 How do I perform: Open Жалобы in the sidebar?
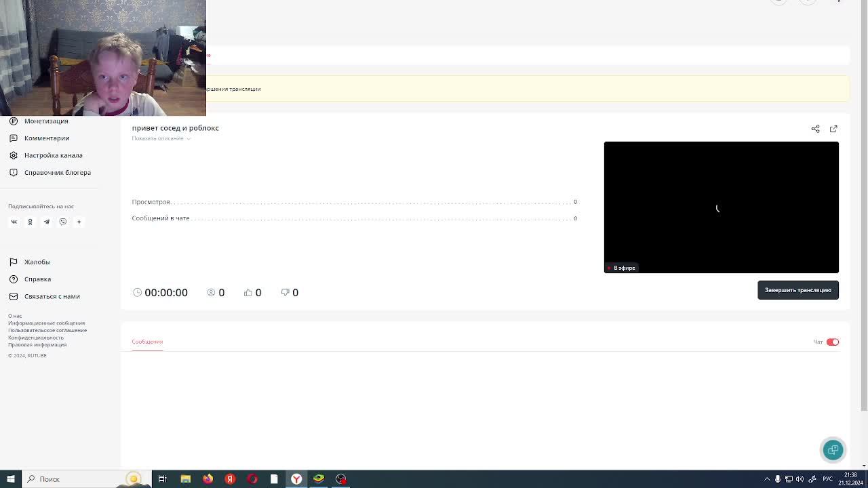[37, 262]
